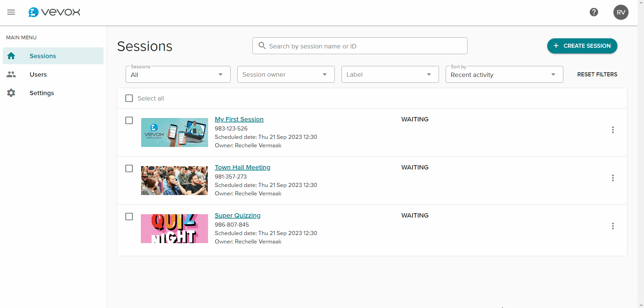Click the MAIN MENU label
Image resolution: width=644 pixels, height=308 pixels.
tap(21, 37)
